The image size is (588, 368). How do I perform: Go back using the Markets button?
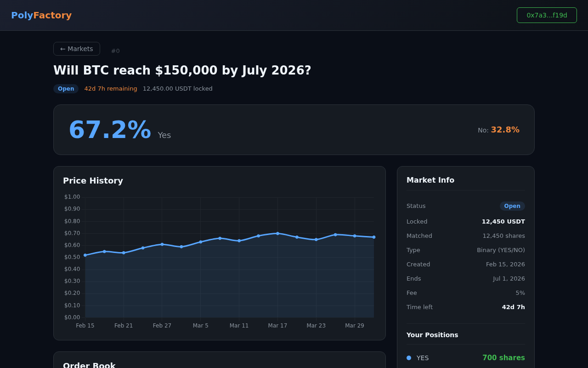76,49
